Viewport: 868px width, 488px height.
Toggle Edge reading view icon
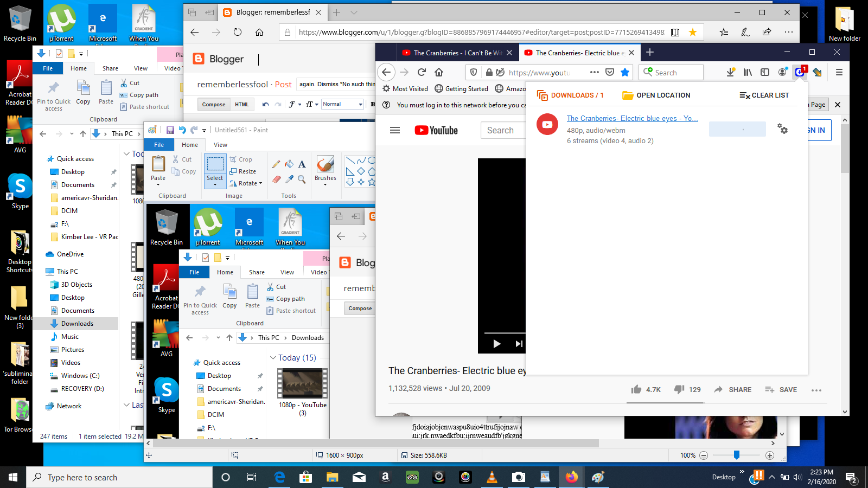point(675,32)
